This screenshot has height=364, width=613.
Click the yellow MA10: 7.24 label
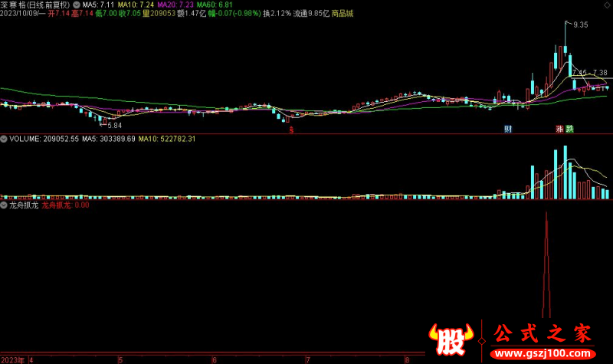136,5
